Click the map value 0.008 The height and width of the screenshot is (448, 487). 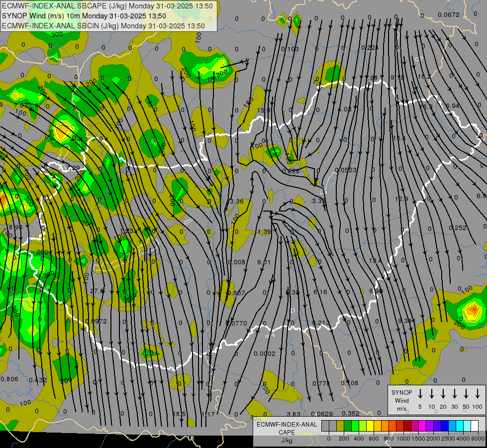237,262
